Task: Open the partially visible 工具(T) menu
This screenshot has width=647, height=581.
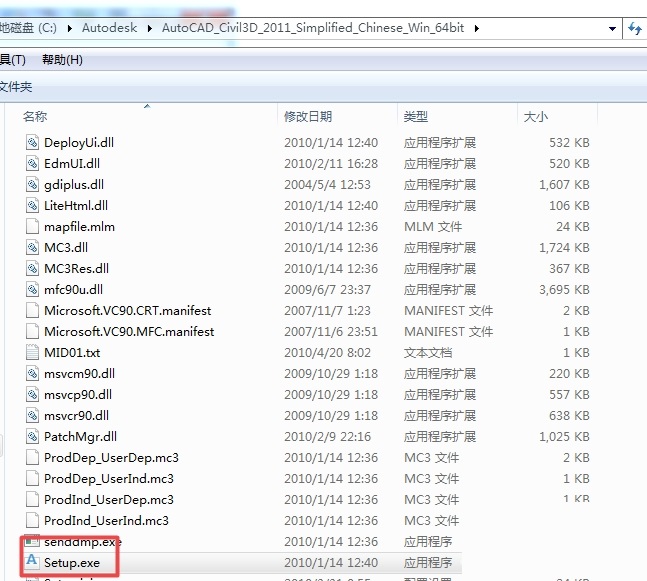Action: point(12,60)
